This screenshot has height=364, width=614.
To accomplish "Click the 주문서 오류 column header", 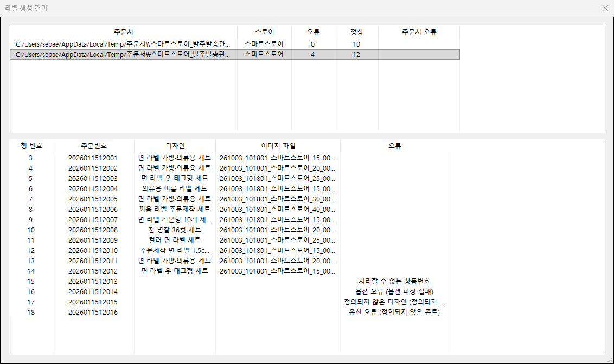I will tap(419, 32).
